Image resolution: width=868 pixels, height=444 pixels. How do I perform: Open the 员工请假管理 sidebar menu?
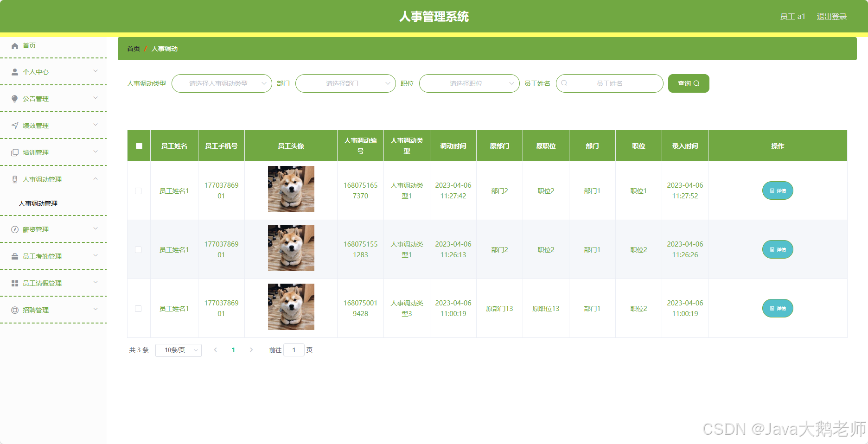point(53,283)
